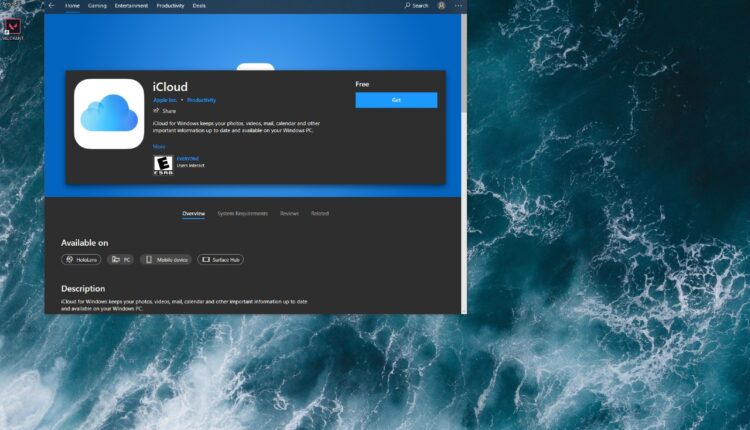Click the iCloud app logo
Viewport: 750px width, 430px height.
pos(108,114)
